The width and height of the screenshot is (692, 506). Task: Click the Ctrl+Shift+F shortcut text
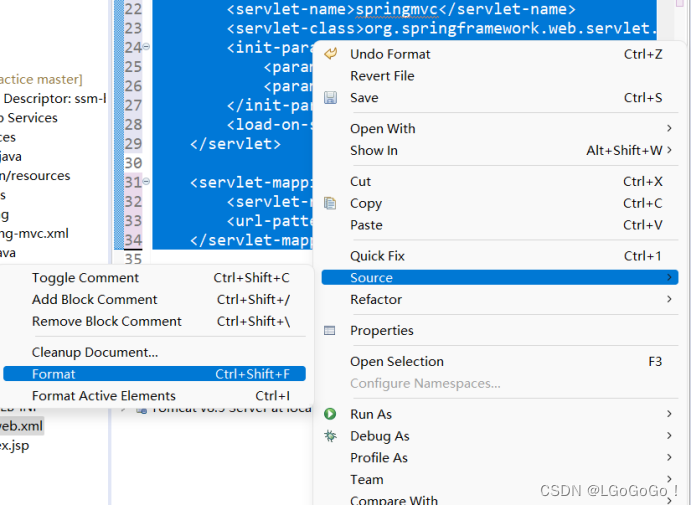point(252,374)
